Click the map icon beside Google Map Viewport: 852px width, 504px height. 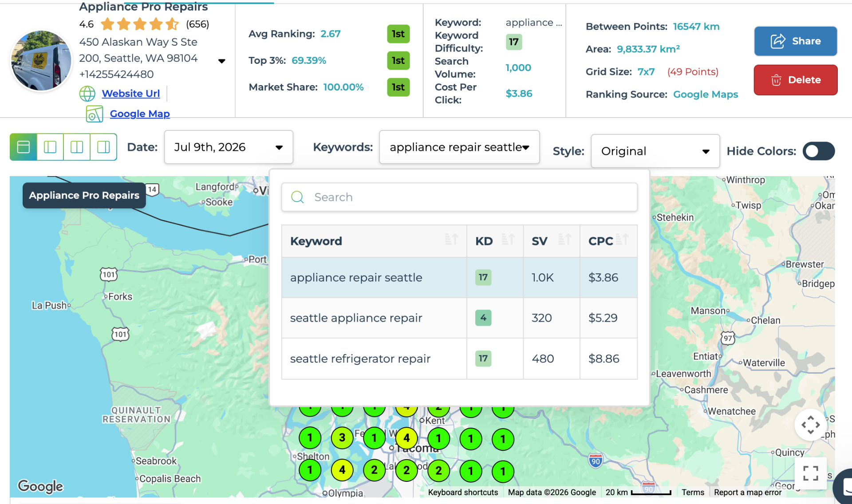coord(95,114)
